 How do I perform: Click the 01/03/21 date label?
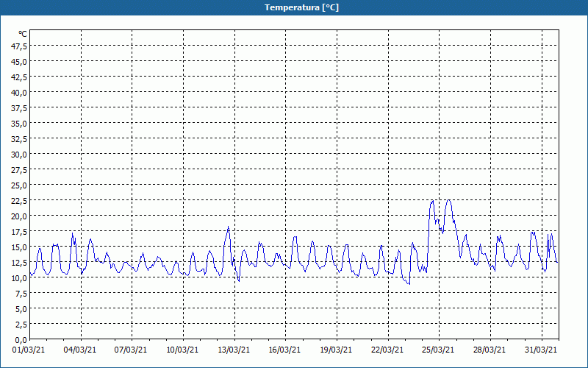click(29, 350)
